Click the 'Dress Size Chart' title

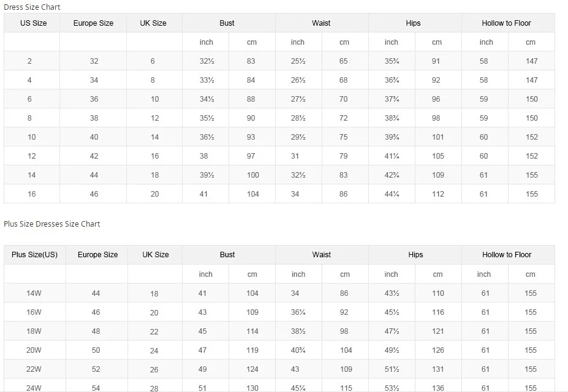click(32, 7)
